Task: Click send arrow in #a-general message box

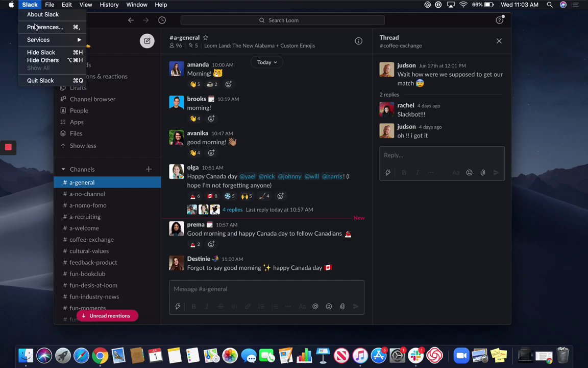Action: point(356,307)
